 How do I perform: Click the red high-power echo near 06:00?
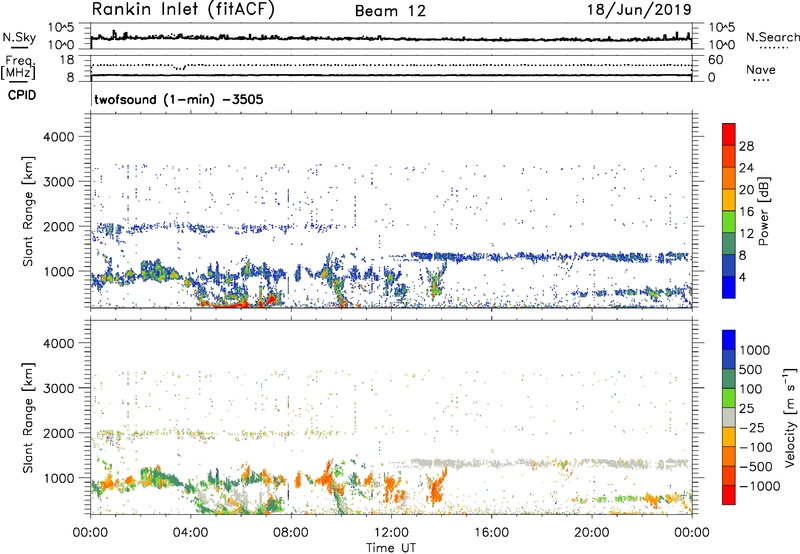[230, 305]
